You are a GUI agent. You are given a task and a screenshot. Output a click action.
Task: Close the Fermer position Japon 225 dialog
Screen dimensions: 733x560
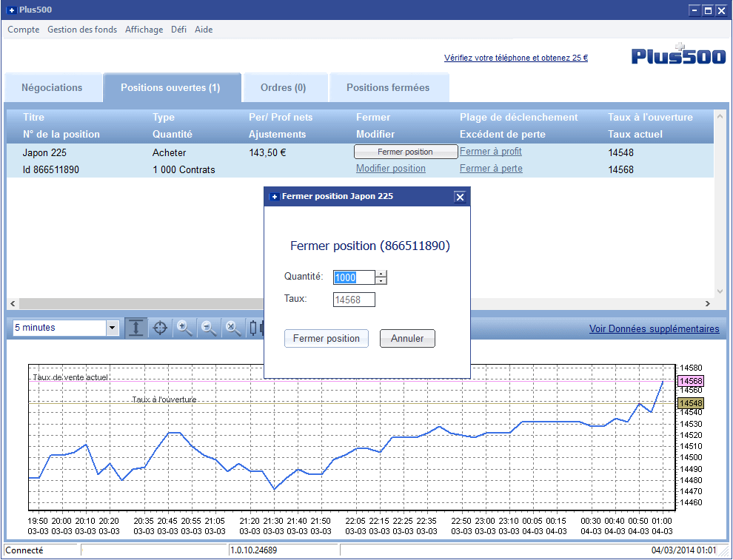pos(460,197)
